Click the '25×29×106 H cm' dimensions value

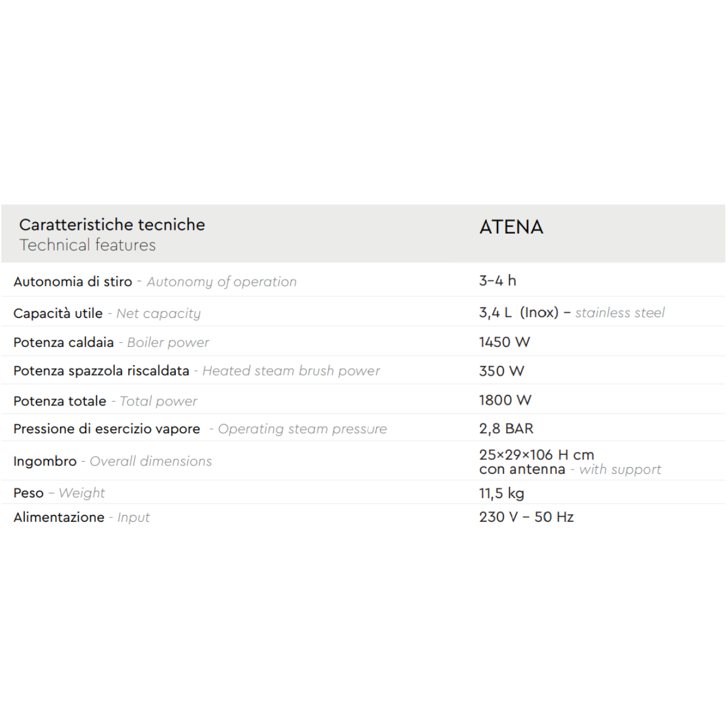tap(536, 454)
